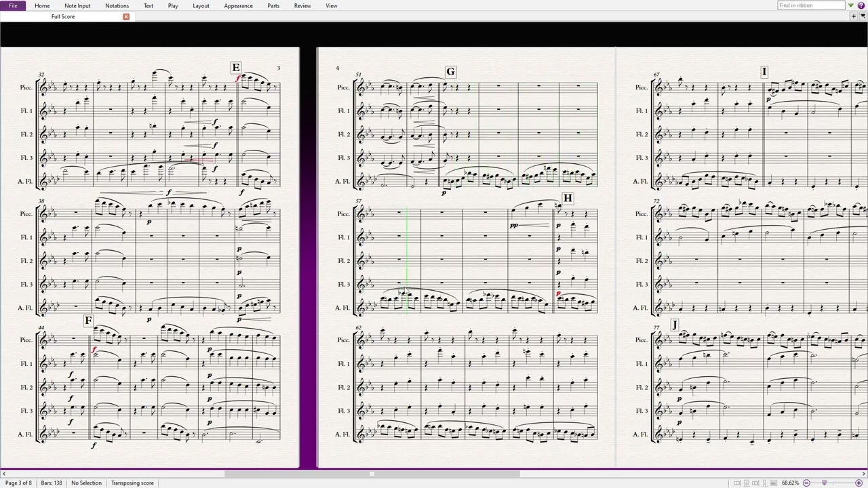Viewport: 868px width, 488px height.
Task: Open the Note Input ribbon tab
Action: tap(77, 5)
